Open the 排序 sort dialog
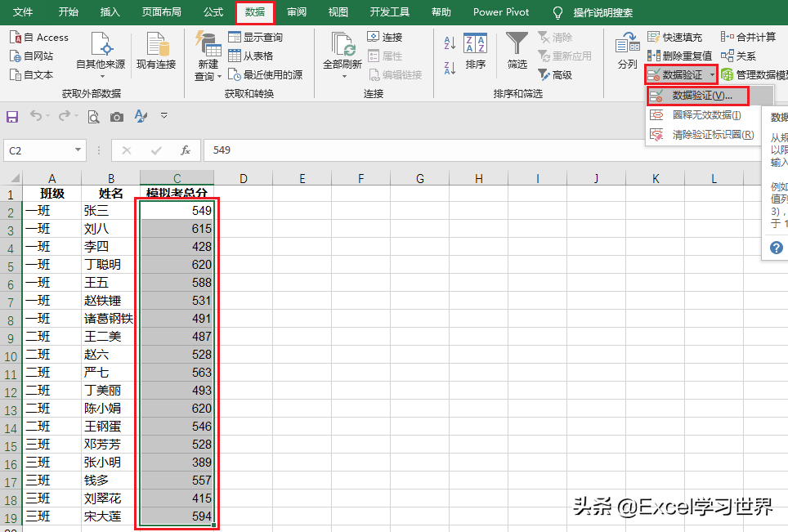Viewport: 788px width, 532px height. pos(476,51)
